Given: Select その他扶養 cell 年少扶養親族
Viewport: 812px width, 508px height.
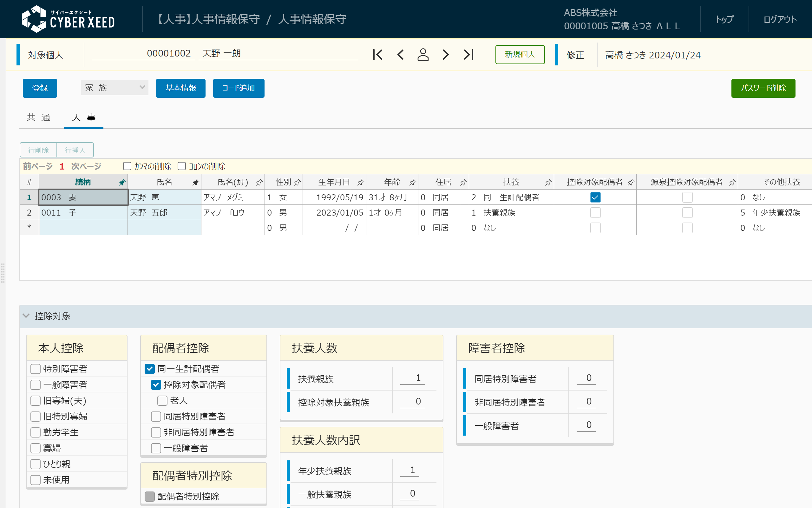Looking at the screenshot, I should (x=775, y=213).
